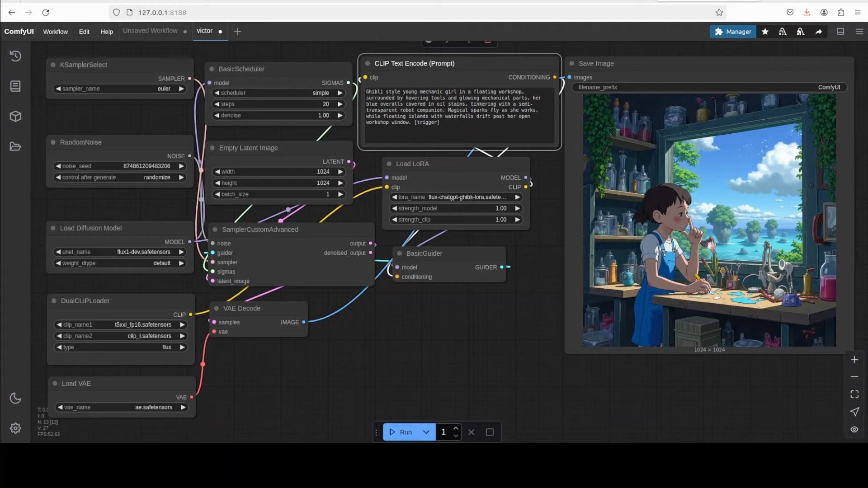Open the Edit menu
This screenshot has width=868, height=488.
84,32
